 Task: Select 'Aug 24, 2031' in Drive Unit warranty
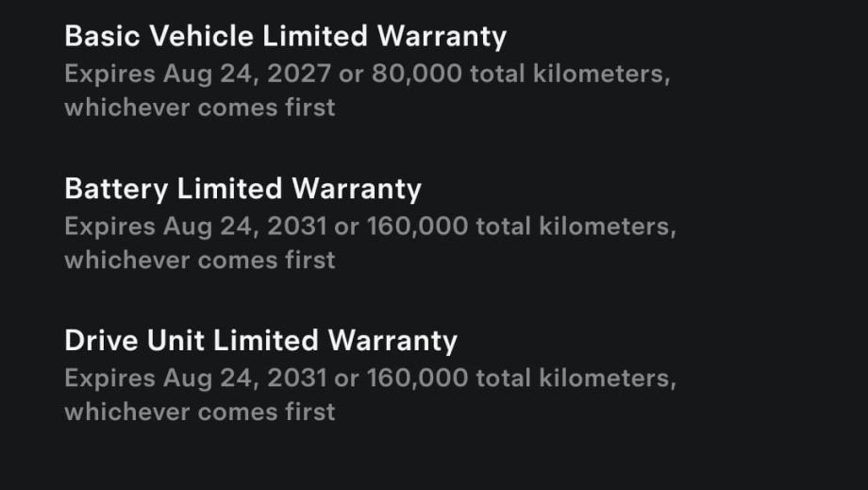tap(246, 379)
